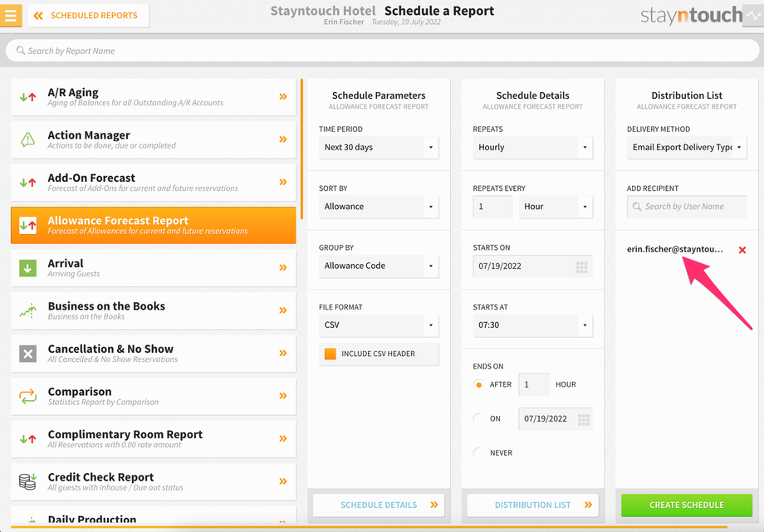Click the A/R Aging arrows icon
764x532 pixels.
27,97
